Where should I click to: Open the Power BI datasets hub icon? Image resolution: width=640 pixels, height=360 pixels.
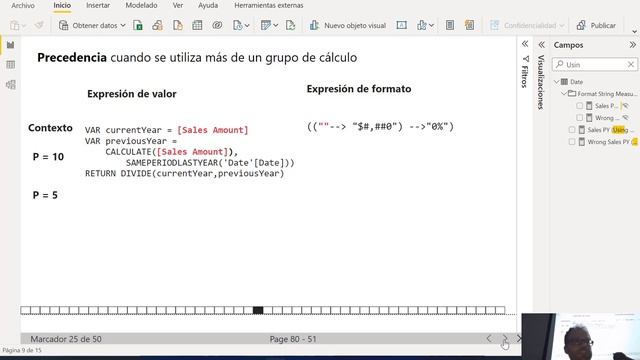[x=158, y=25]
